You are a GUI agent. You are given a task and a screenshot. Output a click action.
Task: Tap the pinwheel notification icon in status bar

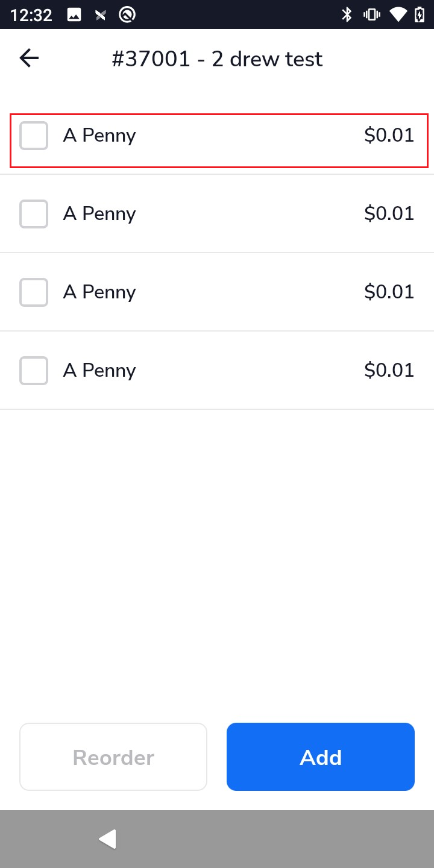tap(101, 14)
